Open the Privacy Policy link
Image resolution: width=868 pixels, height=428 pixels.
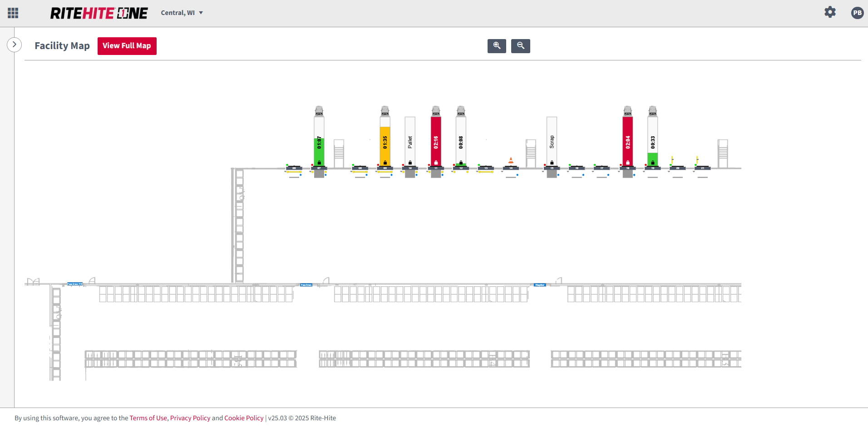pos(190,418)
